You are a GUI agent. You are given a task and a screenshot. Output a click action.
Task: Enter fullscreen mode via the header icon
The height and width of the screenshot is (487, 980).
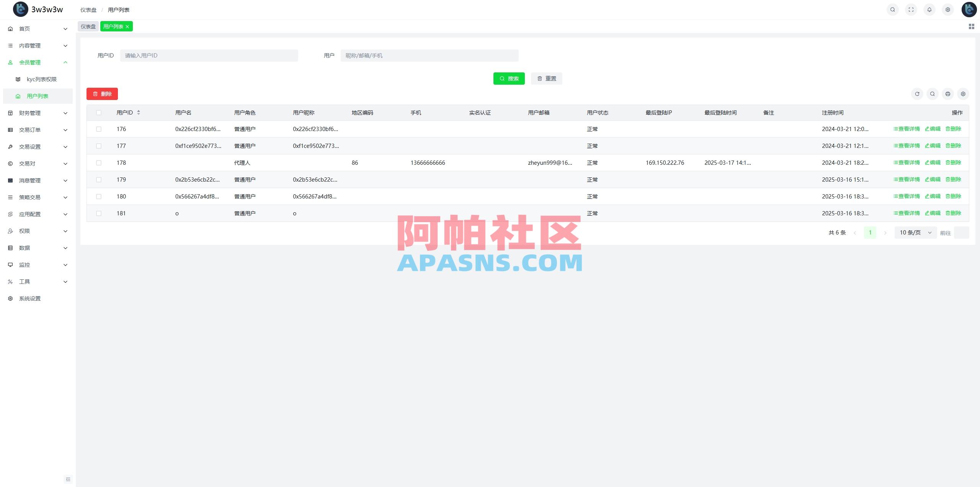coord(911,10)
